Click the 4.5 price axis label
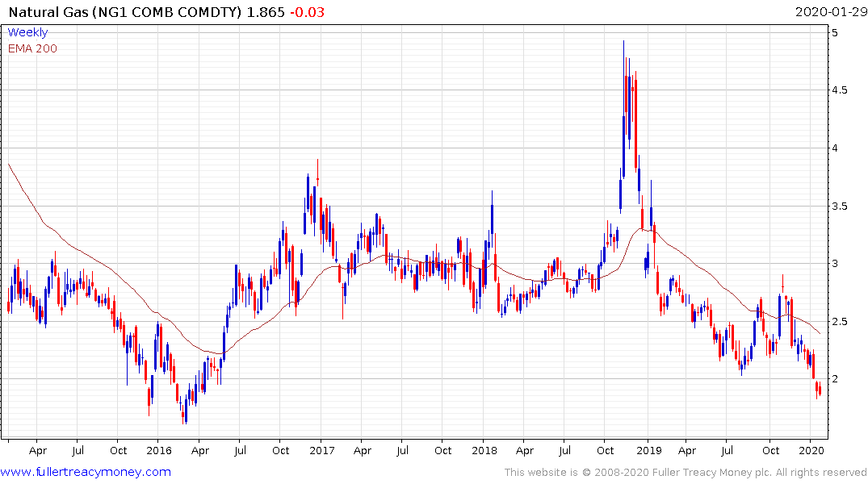This screenshot has width=868, height=484. 839,90
